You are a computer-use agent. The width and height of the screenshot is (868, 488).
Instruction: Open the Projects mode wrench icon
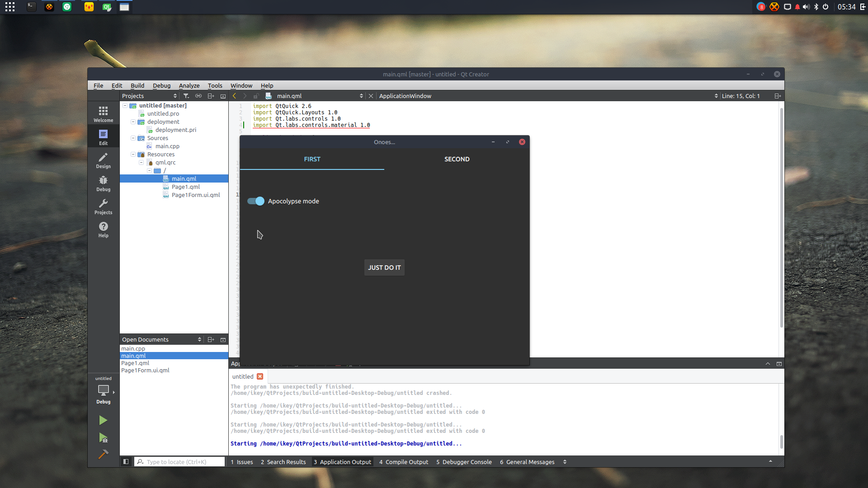click(x=104, y=206)
